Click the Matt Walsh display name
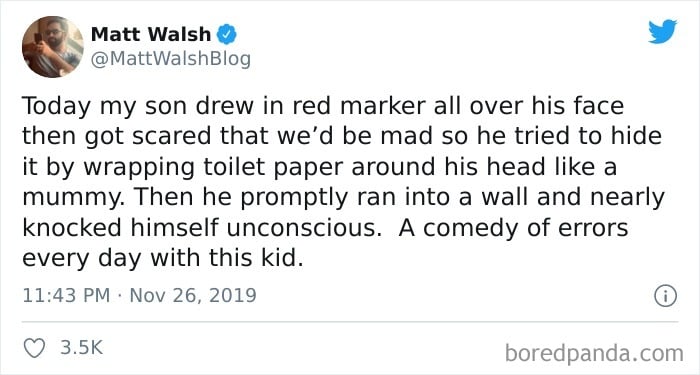Image resolution: width=700 pixels, height=375 pixels. pos(150,34)
